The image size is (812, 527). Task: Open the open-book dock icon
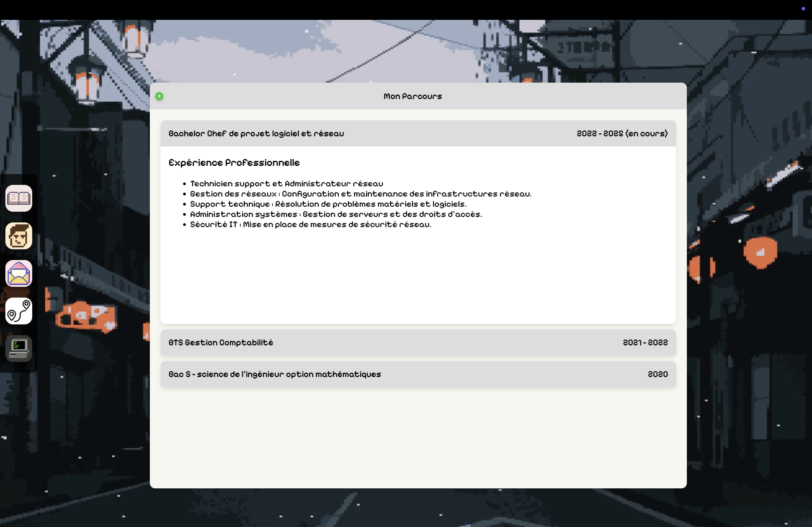point(19,198)
